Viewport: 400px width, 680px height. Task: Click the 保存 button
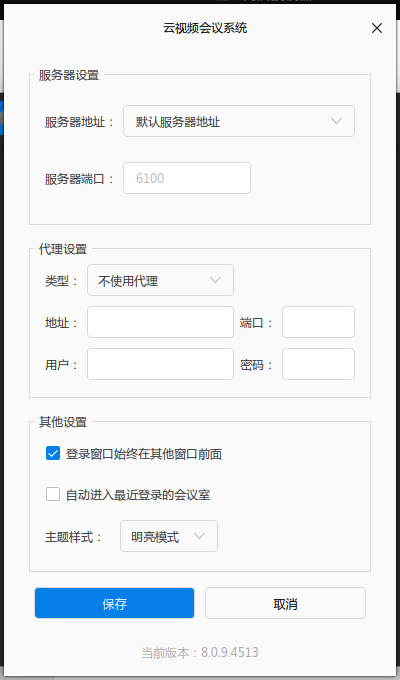coord(115,603)
